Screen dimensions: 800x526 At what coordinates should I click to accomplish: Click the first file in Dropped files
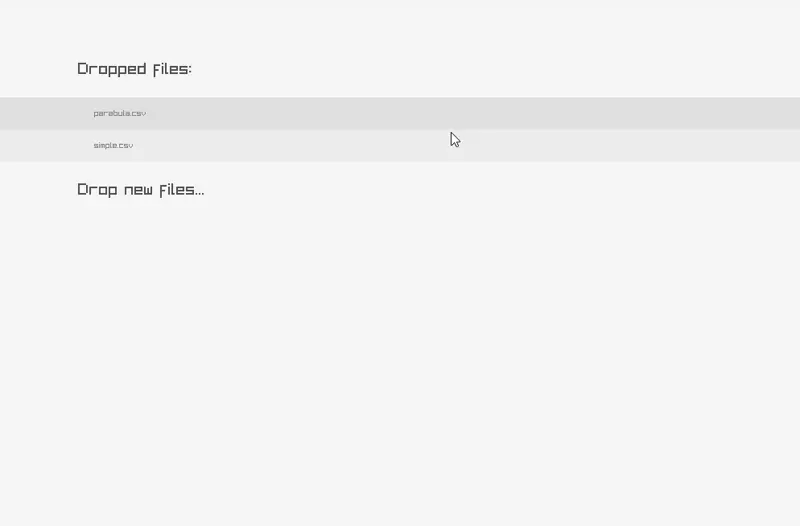pos(120,113)
